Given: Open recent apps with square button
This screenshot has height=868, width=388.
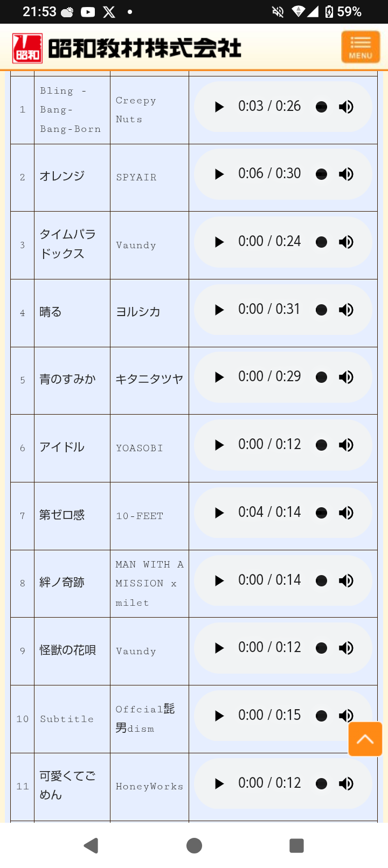Looking at the screenshot, I should click(x=296, y=845).
